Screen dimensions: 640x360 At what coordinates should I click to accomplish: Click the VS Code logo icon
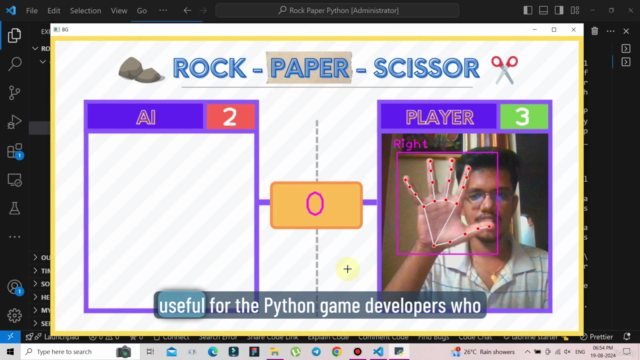(x=11, y=10)
